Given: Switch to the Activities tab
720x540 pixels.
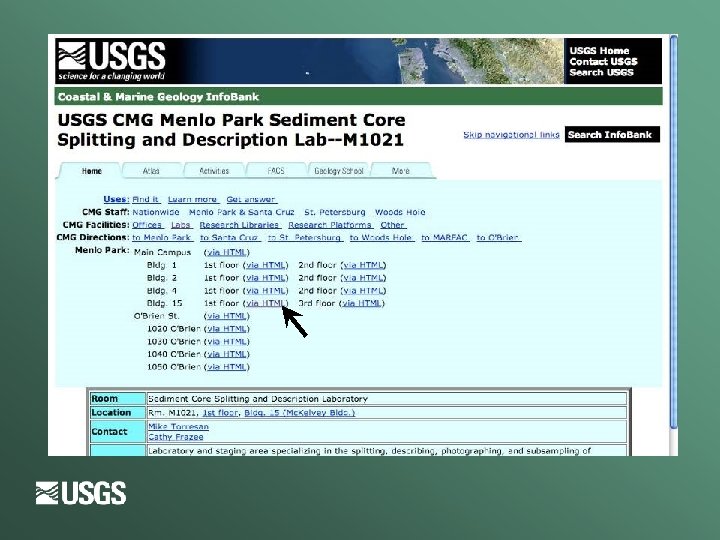Looking at the screenshot, I should 214,171.
